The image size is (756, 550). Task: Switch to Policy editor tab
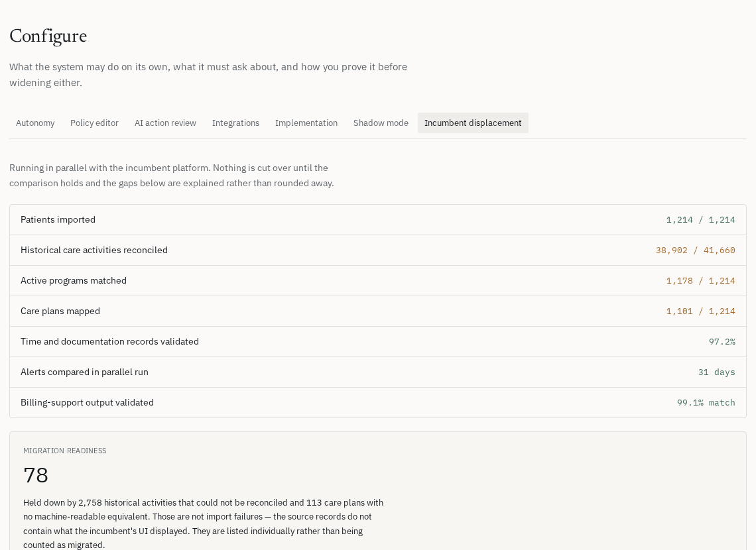point(94,123)
